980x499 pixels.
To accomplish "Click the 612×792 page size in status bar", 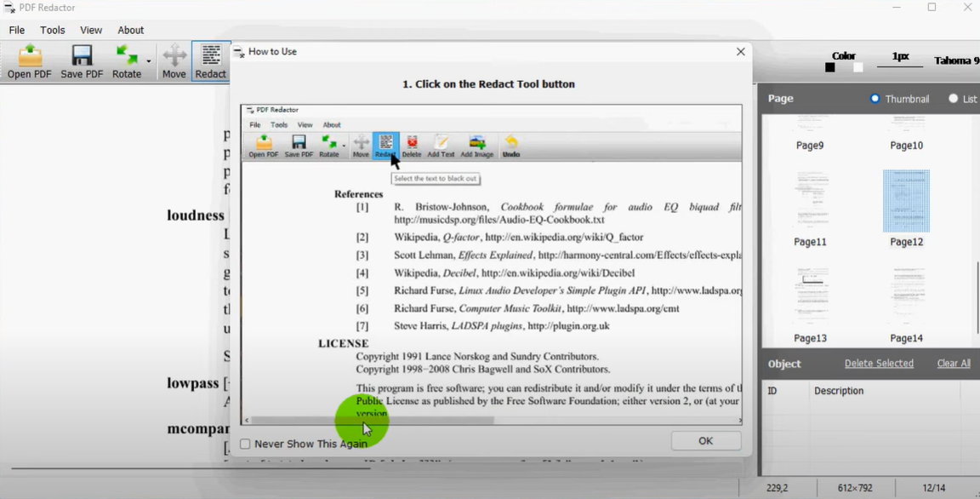I will 855,488.
